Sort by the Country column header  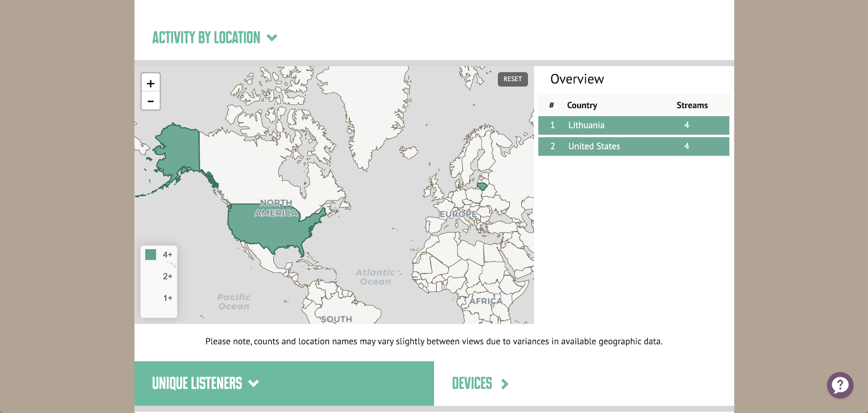pos(582,105)
